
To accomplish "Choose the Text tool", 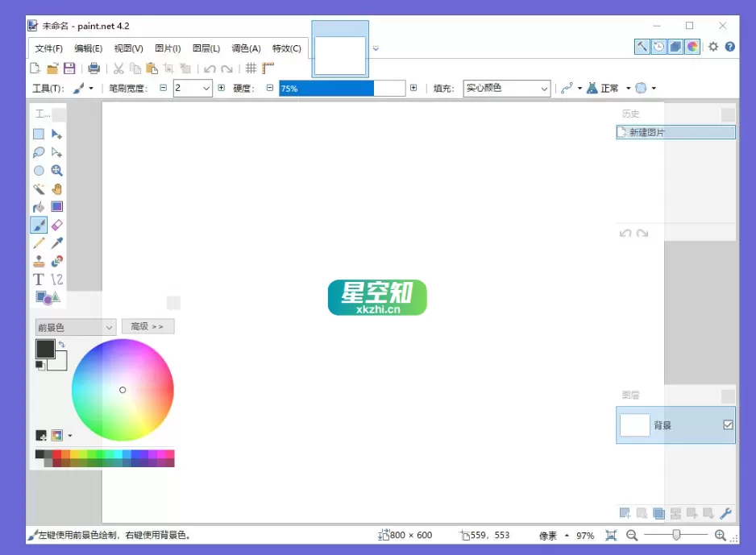I will point(39,279).
